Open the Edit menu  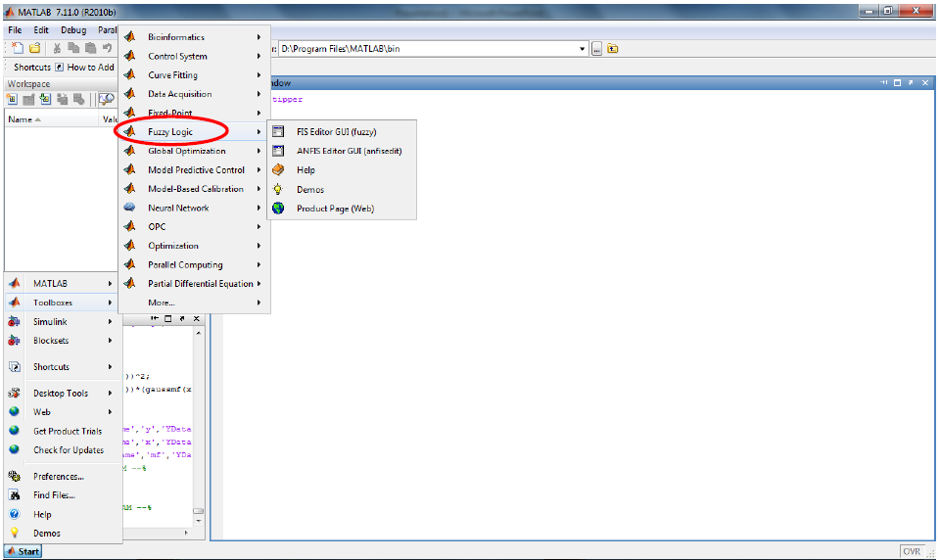pyautogui.click(x=41, y=30)
